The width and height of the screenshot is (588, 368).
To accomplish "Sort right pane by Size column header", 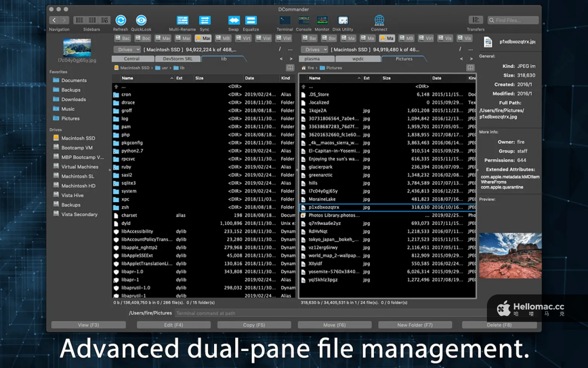I will (406, 78).
